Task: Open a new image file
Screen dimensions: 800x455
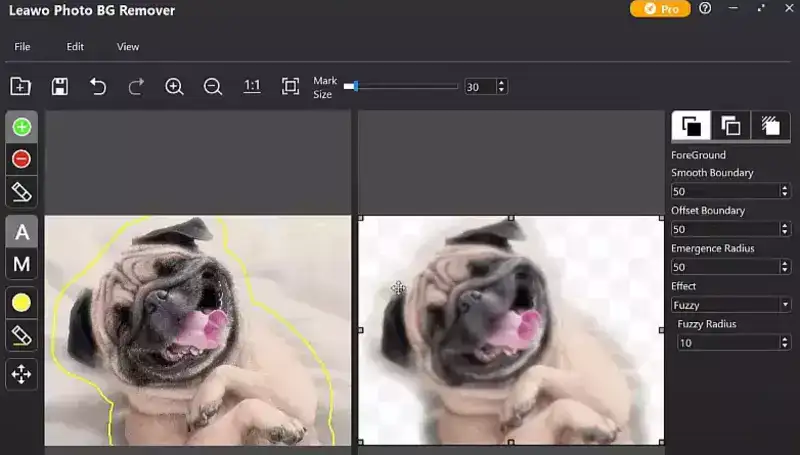Action: pos(20,86)
